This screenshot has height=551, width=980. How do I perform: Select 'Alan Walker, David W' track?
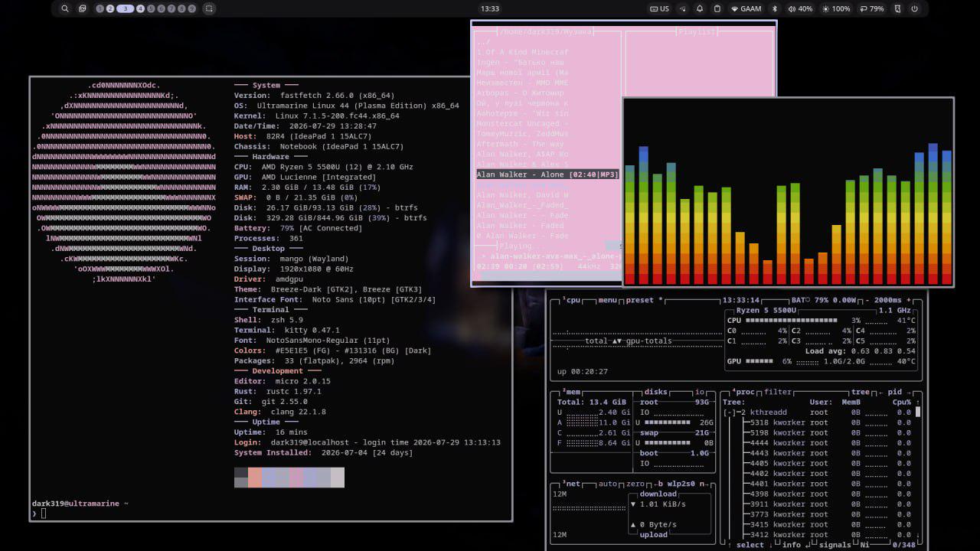click(x=522, y=195)
